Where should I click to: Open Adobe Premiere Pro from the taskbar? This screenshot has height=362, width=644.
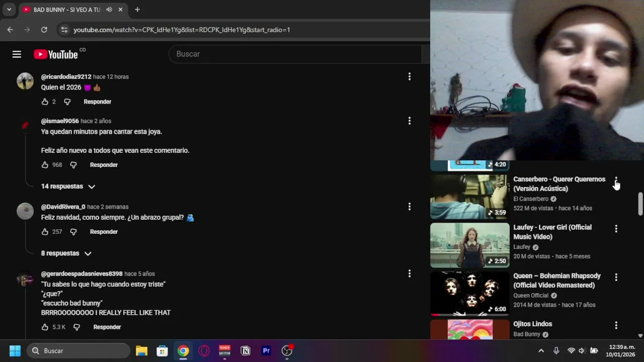pyautogui.click(x=266, y=350)
